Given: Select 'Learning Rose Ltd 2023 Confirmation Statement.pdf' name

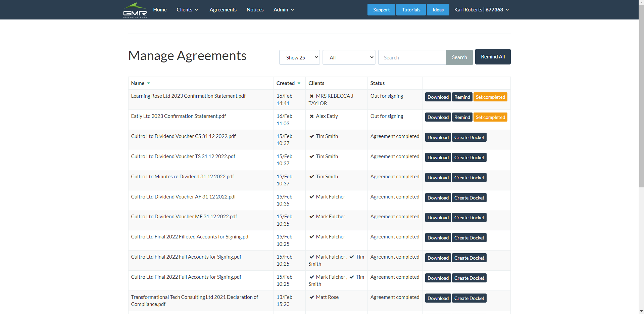Looking at the screenshot, I should (188, 96).
